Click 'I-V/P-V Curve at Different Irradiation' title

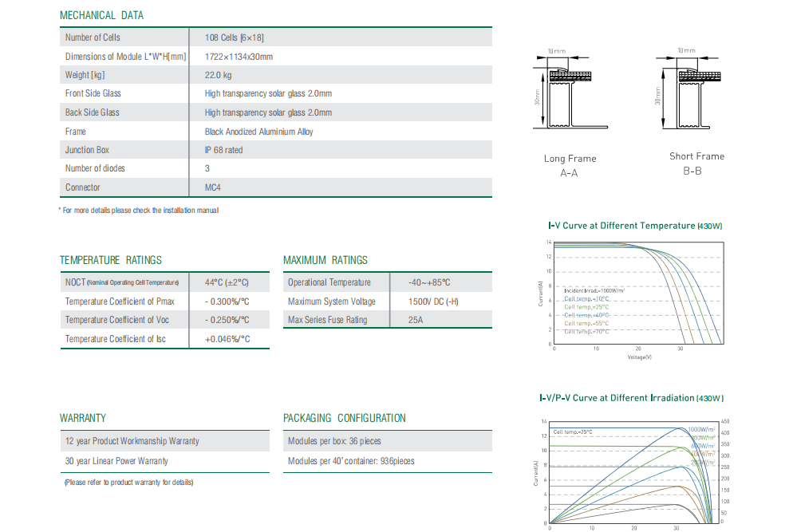(632, 398)
